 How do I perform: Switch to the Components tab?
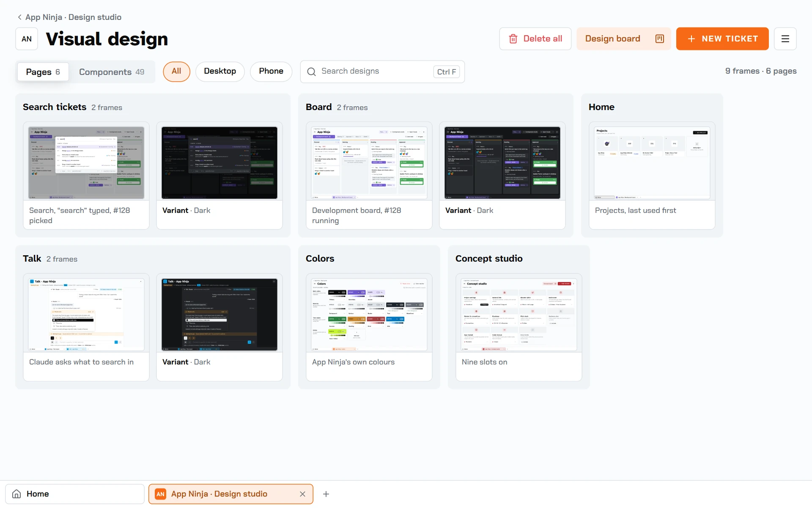[x=112, y=72]
